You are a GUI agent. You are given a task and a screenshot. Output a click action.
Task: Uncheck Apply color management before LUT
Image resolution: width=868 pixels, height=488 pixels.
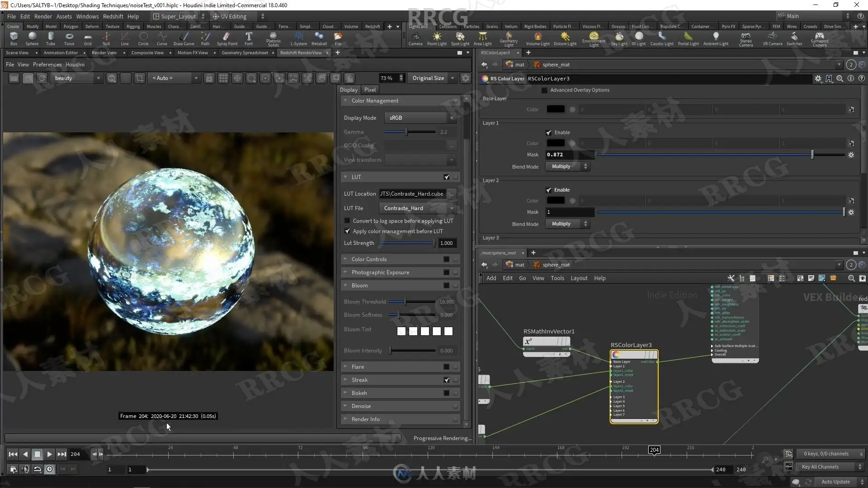[x=347, y=231]
